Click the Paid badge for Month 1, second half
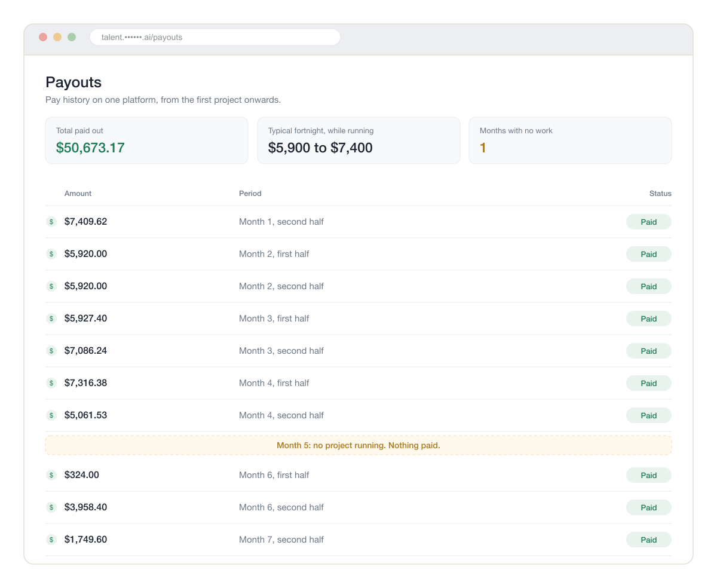Screen dimensions: 717x588 649,222
